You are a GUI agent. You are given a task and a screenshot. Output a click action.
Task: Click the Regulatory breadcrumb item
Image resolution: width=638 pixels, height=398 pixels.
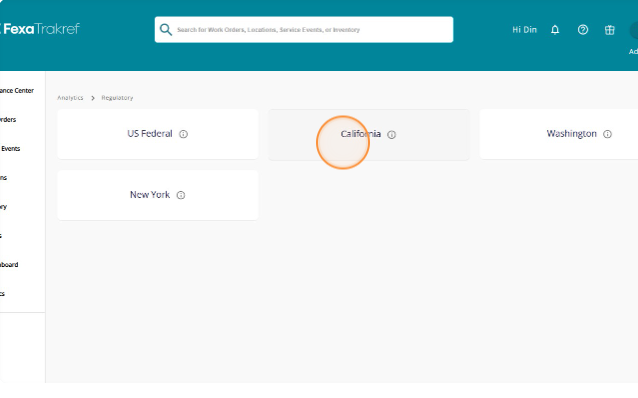pyautogui.click(x=117, y=98)
